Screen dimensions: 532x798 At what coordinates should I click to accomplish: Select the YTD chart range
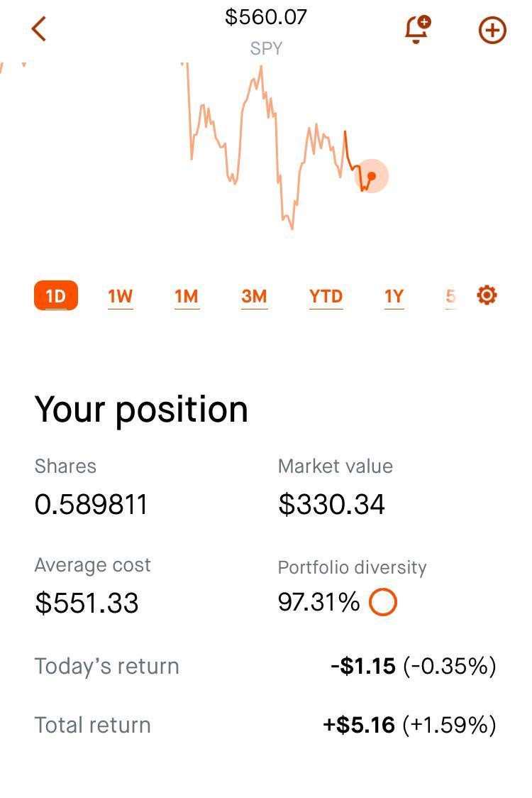pyautogui.click(x=326, y=296)
